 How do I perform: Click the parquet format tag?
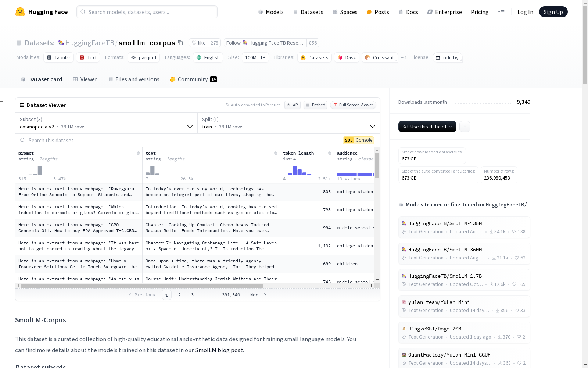(144, 57)
